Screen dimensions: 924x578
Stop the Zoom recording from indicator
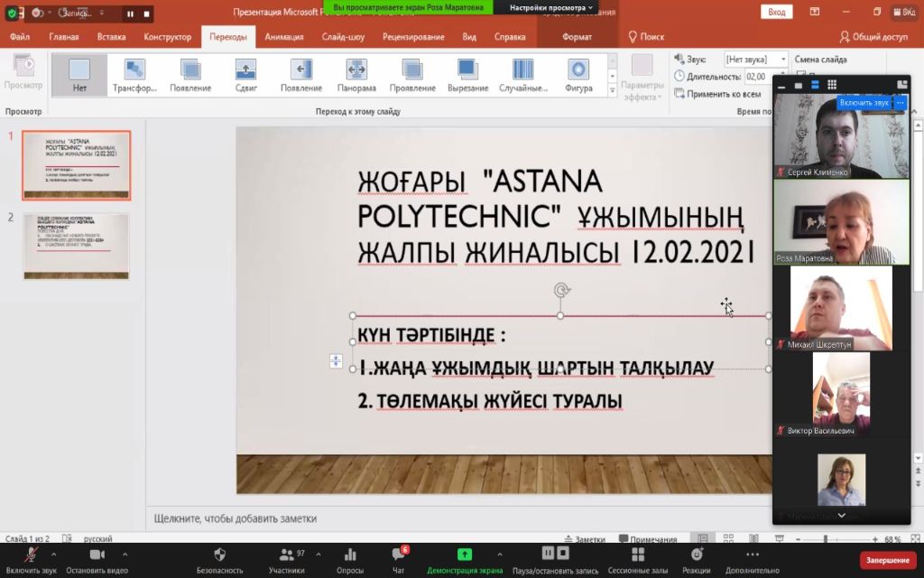tap(147, 14)
